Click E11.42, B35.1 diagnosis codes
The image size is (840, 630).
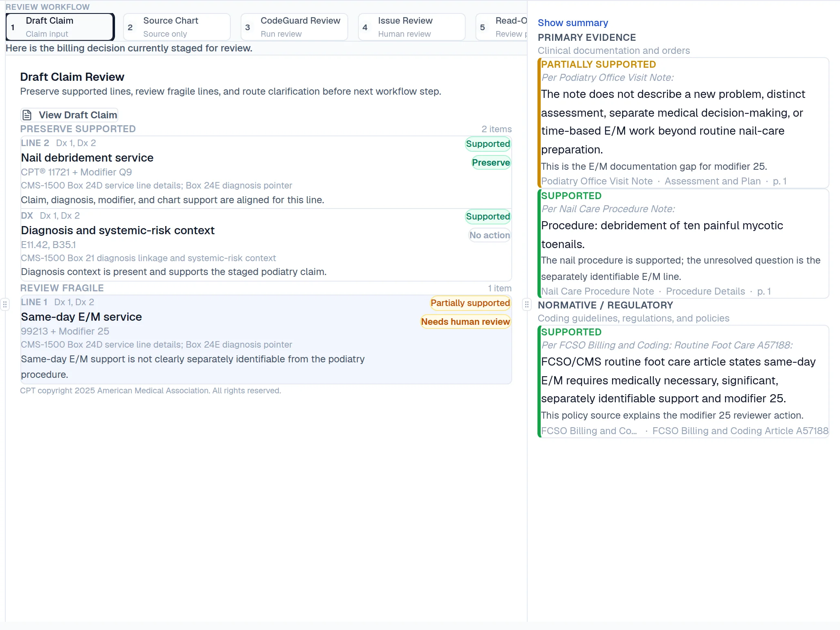[49, 245]
